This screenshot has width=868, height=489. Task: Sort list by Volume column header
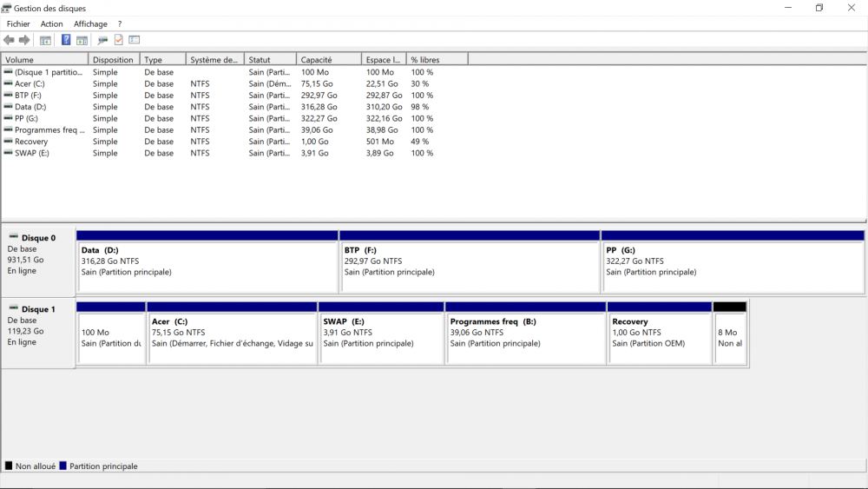[x=44, y=60]
